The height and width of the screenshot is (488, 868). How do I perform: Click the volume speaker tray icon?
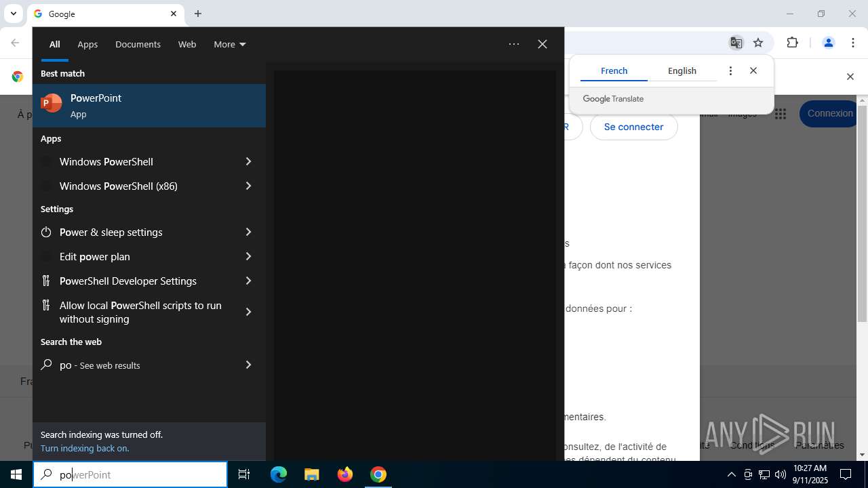pyautogui.click(x=781, y=474)
